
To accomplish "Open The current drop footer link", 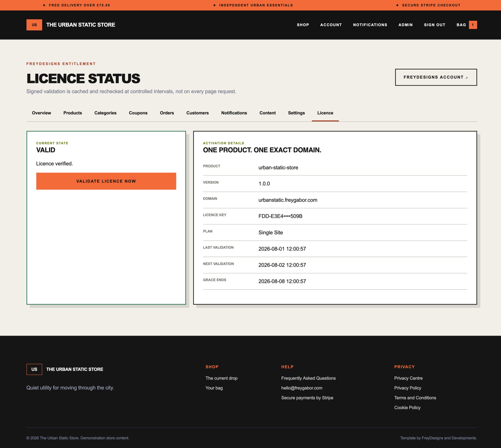I will (x=221, y=378).
